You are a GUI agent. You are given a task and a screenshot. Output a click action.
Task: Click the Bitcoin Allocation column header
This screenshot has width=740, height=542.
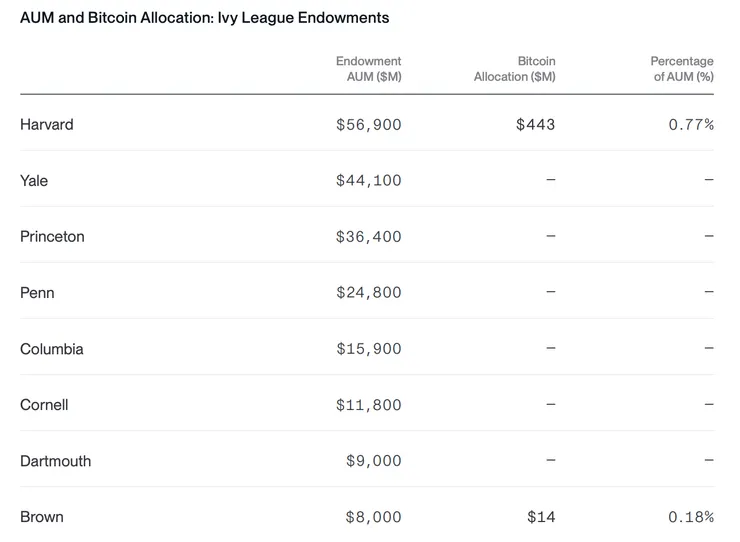(x=515, y=69)
